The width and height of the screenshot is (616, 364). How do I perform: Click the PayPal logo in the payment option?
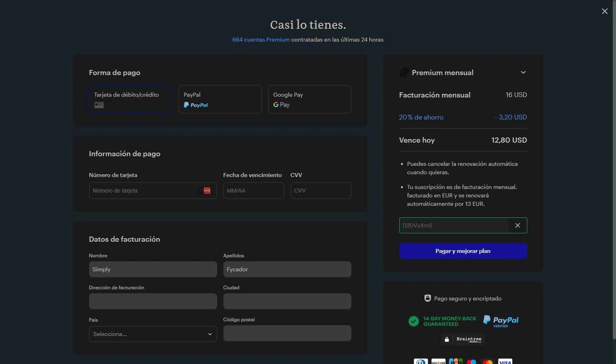click(196, 105)
